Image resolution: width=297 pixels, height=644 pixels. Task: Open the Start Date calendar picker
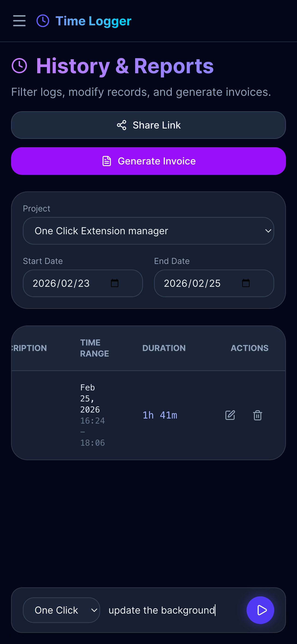coord(114,283)
